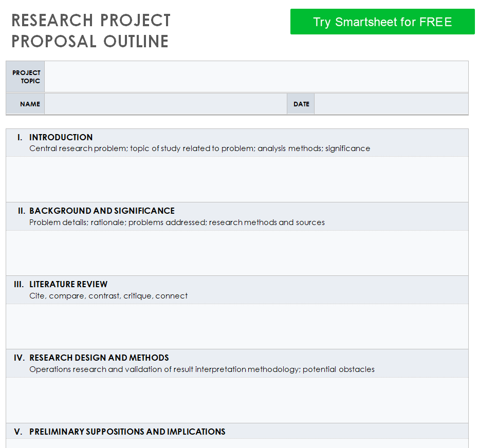This screenshot has height=448, width=478.
Task: Click the Try Smartsheet for FREE button
Action: tap(382, 22)
